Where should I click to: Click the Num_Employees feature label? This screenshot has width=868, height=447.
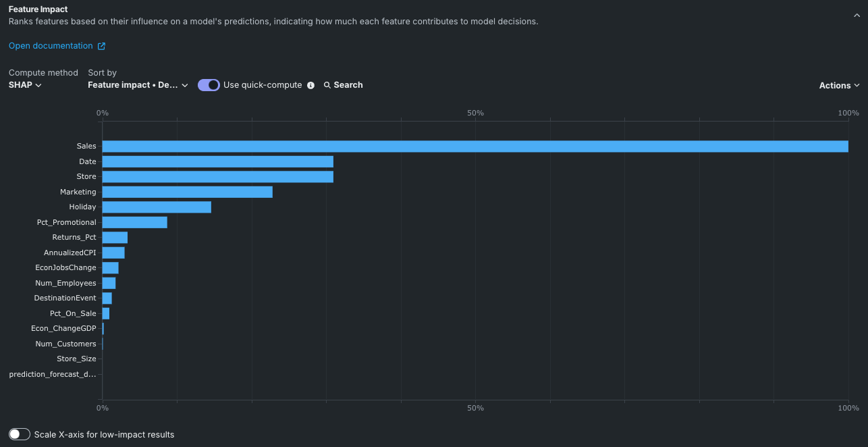(x=65, y=283)
